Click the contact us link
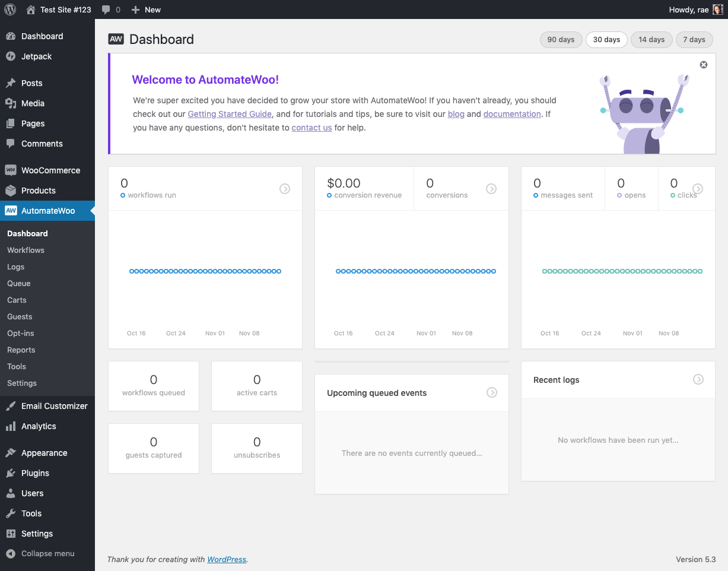The height and width of the screenshot is (571, 728). [x=311, y=128]
